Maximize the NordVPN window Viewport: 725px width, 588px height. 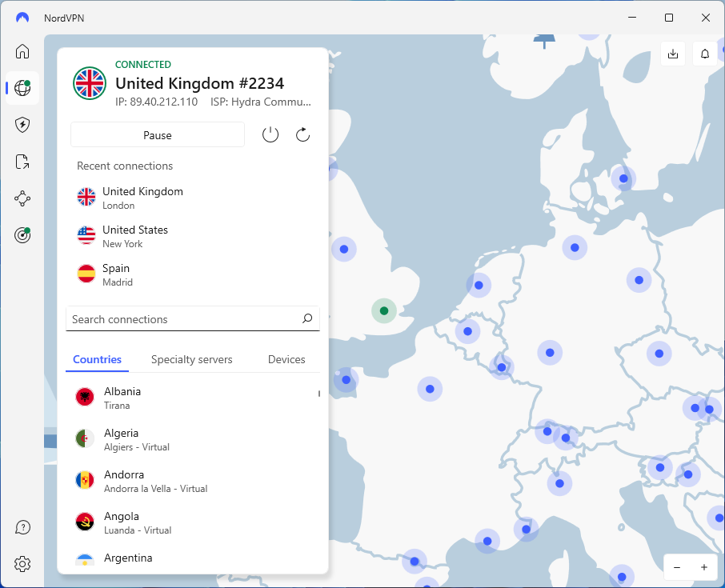(x=669, y=18)
